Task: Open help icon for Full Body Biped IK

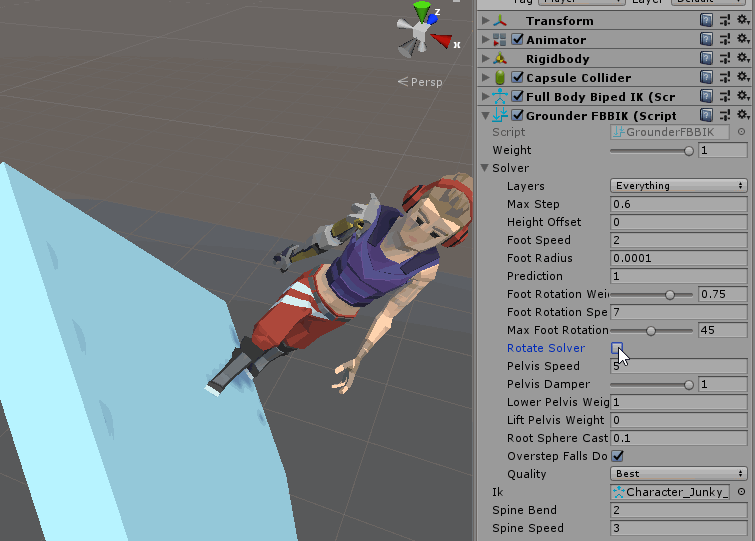Action: pyautogui.click(x=706, y=96)
